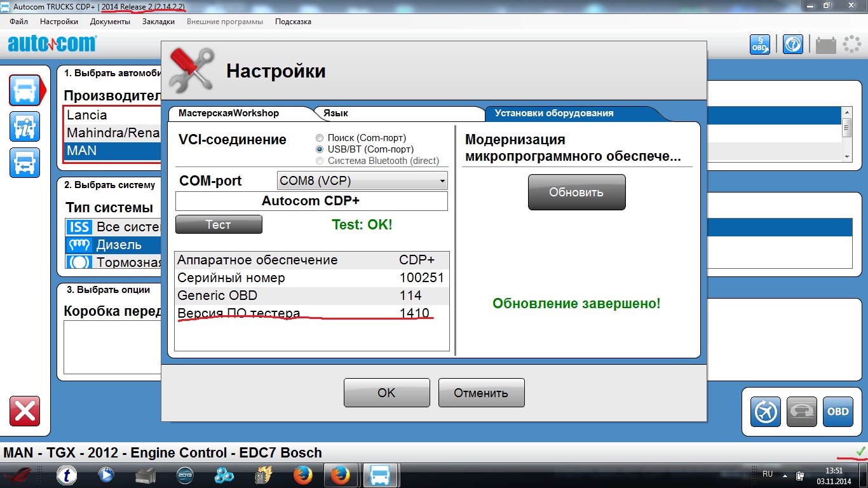Open the Закладки menu
The height and width of the screenshot is (488, 868).
158,21
